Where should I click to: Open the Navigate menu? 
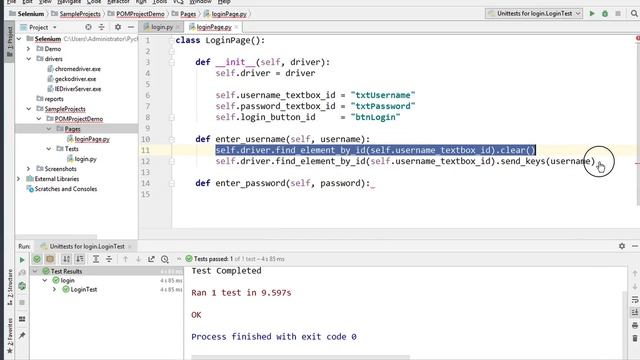pos(69,2)
